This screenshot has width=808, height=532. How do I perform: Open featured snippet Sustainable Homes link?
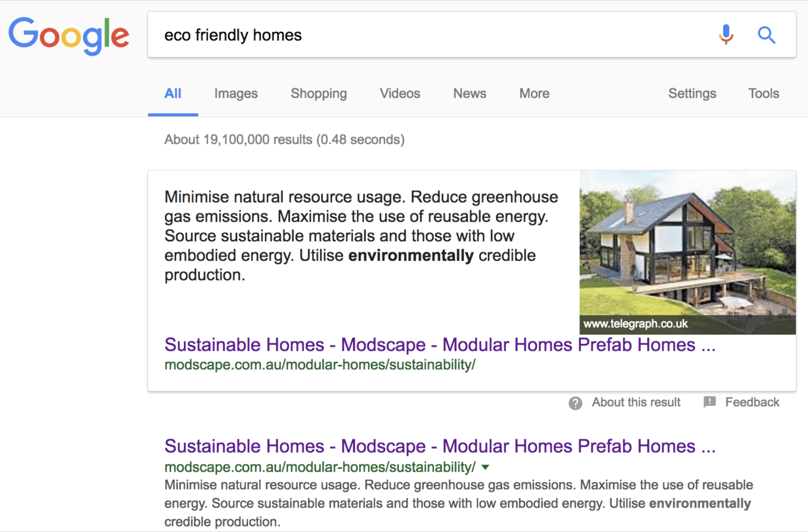click(x=440, y=345)
